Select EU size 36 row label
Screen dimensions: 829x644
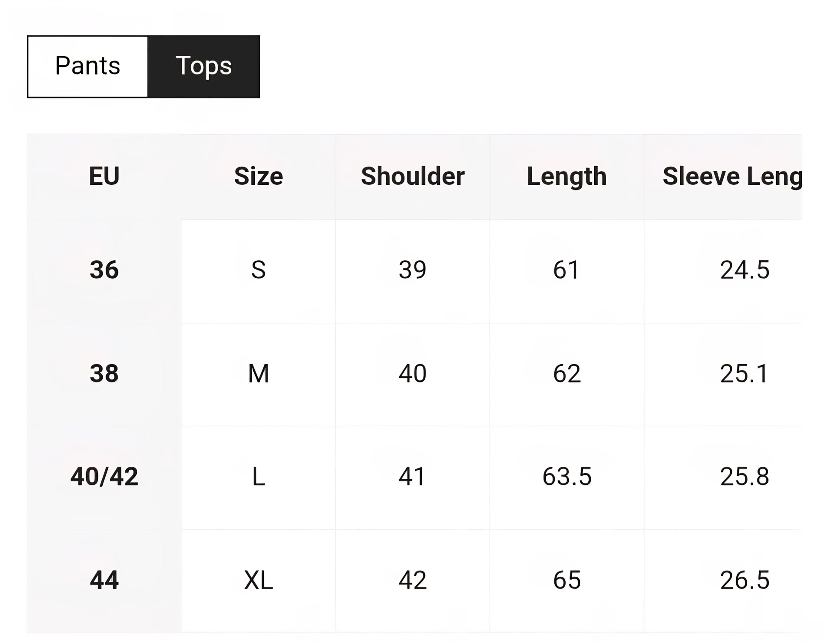tap(104, 270)
